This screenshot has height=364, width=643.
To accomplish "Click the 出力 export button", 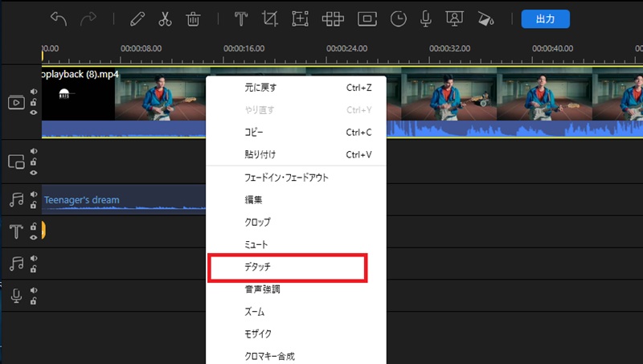I will click(x=545, y=18).
